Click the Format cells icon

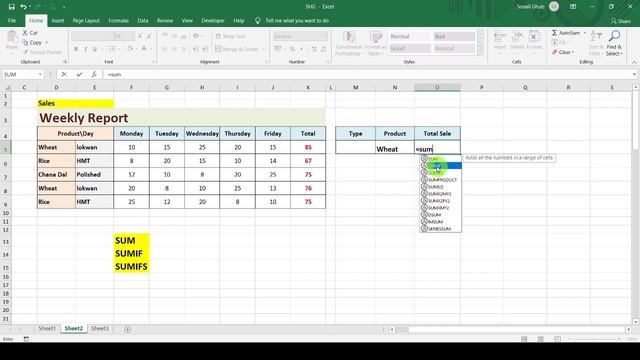tap(534, 40)
